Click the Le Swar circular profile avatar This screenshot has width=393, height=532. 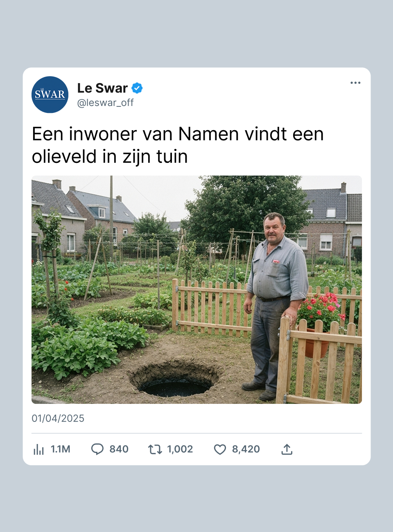[x=50, y=95]
